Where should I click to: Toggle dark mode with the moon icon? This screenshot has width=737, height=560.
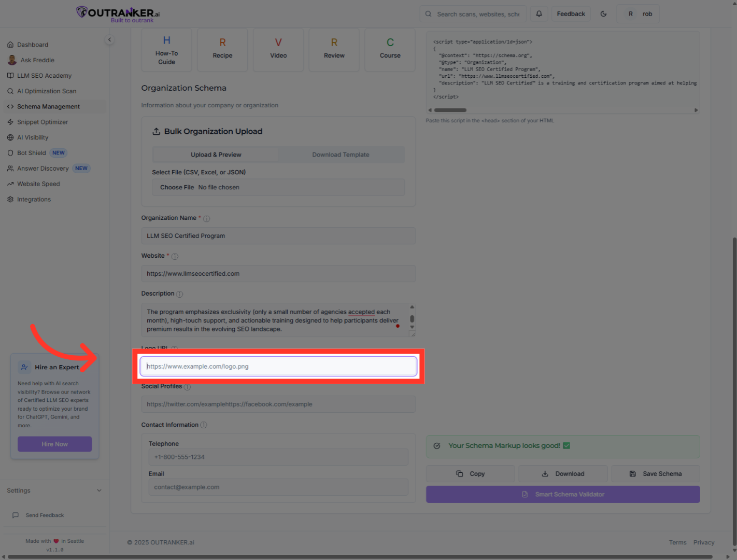point(603,14)
